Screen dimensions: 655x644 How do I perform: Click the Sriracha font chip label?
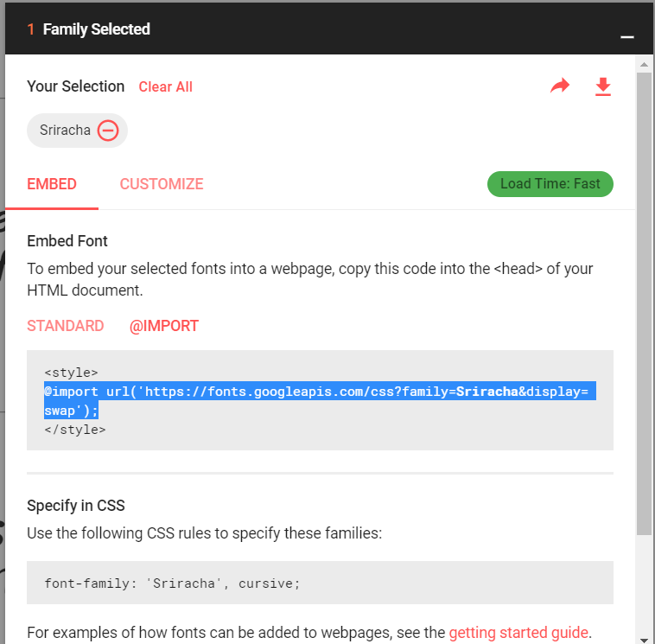pos(65,131)
